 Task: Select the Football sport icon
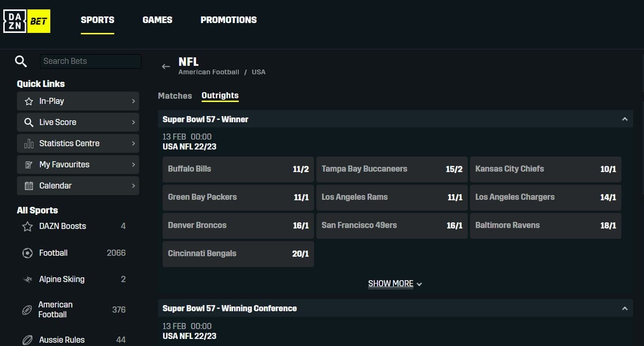(x=27, y=253)
